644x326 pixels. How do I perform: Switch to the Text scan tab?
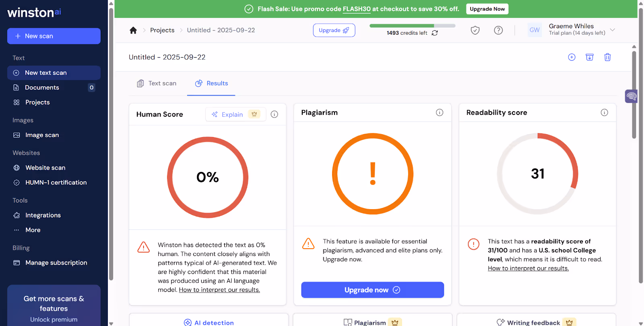click(157, 83)
